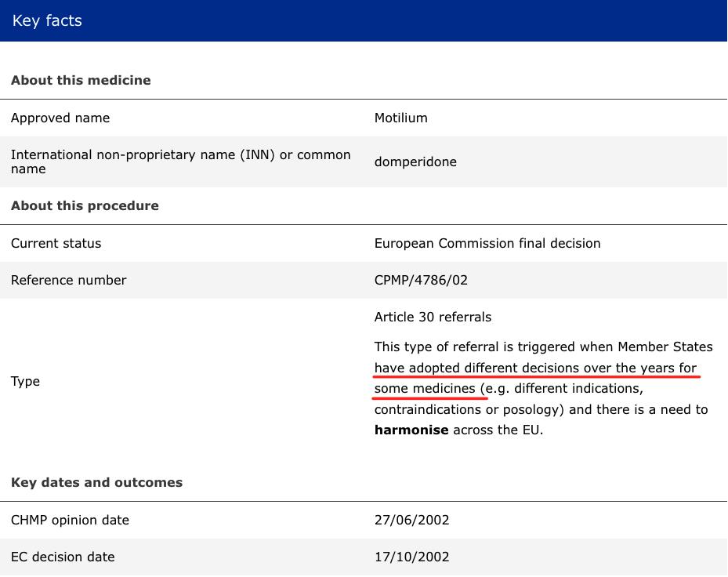This screenshot has width=728, height=577.
Task: Click the Reference number label
Action: click(x=68, y=281)
